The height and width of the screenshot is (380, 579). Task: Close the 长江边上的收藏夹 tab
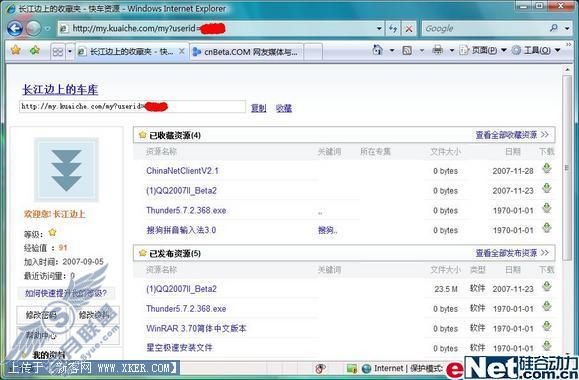coord(182,51)
